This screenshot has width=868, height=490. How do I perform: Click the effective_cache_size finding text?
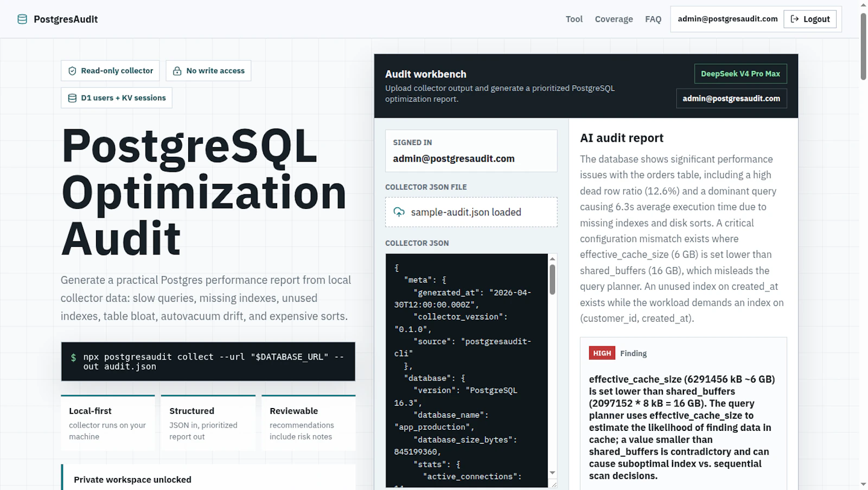pyautogui.click(x=682, y=428)
